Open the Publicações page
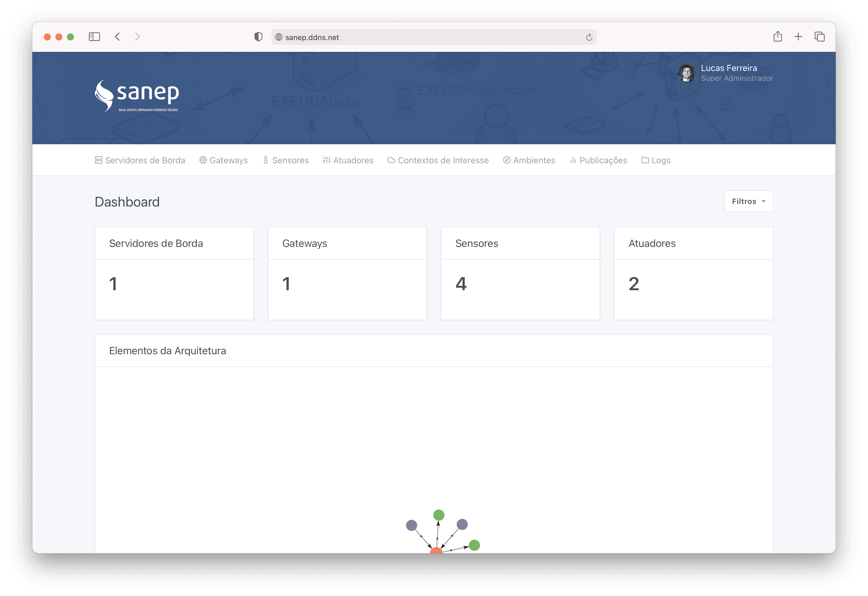Image resolution: width=868 pixels, height=596 pixels. click(x=598, y=160)
